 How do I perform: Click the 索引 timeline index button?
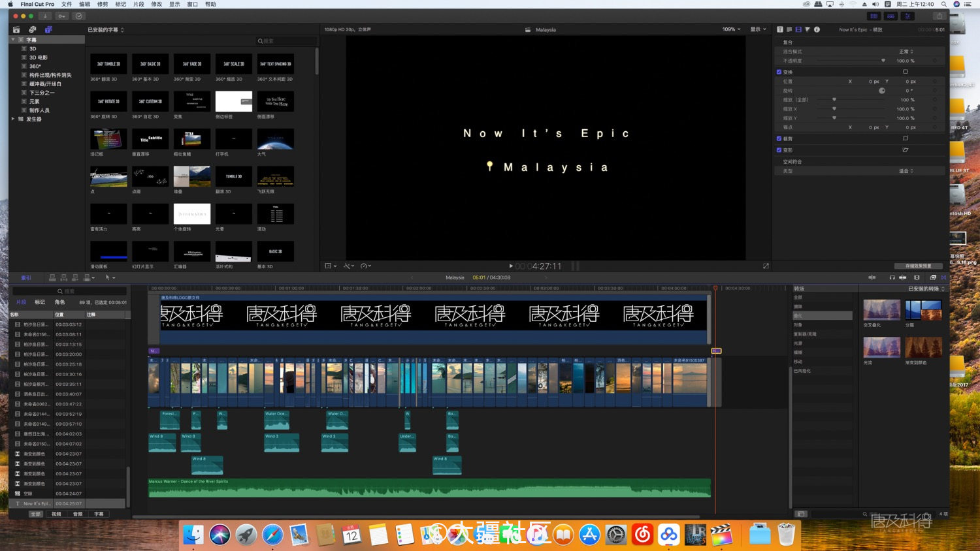click(26, 277)
